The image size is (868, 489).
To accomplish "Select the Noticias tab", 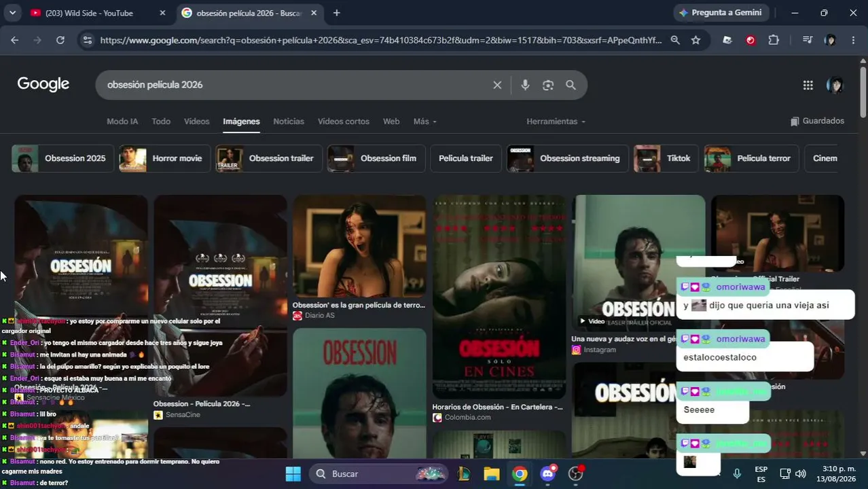I will [x=289, y=122].
